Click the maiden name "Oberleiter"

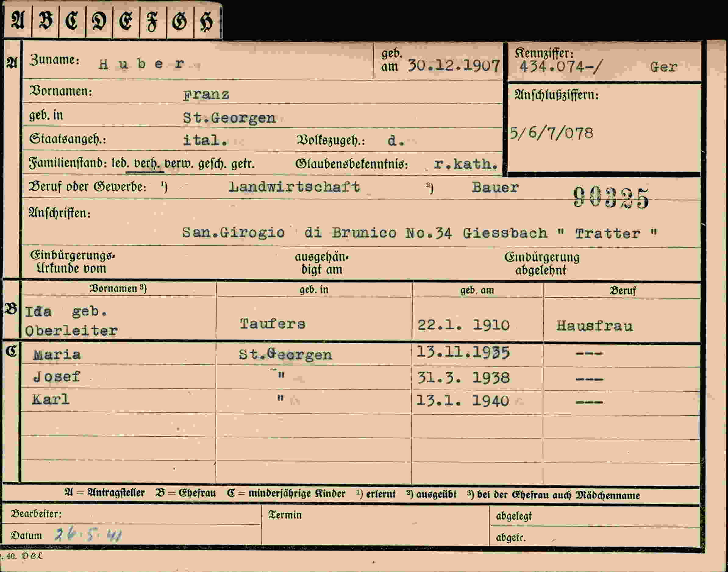pos(71,331)
